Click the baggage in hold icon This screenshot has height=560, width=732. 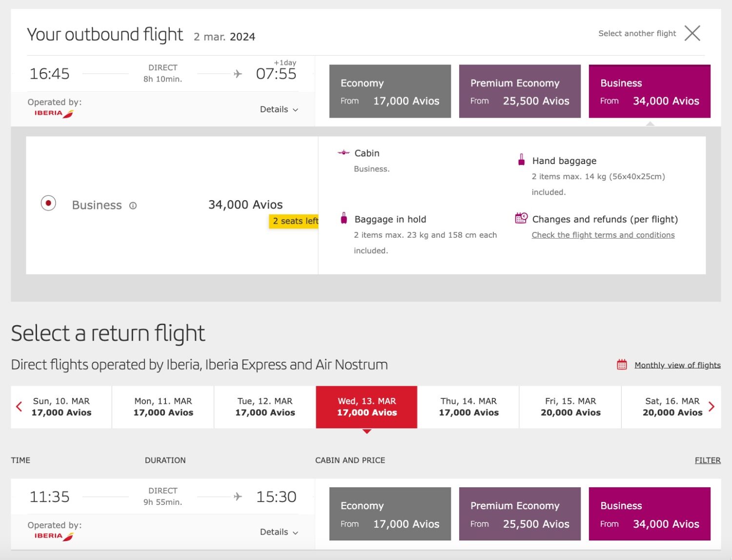[x=345, y=219]
